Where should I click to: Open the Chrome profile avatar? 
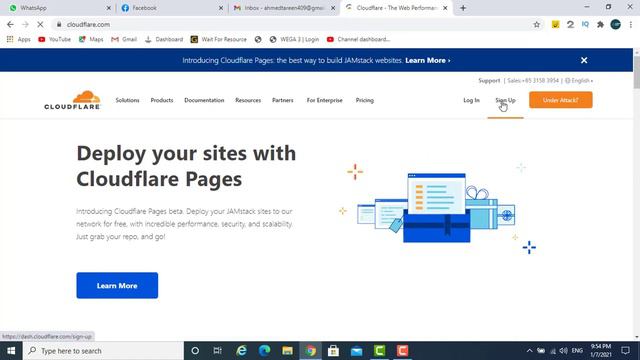(616, 24)
